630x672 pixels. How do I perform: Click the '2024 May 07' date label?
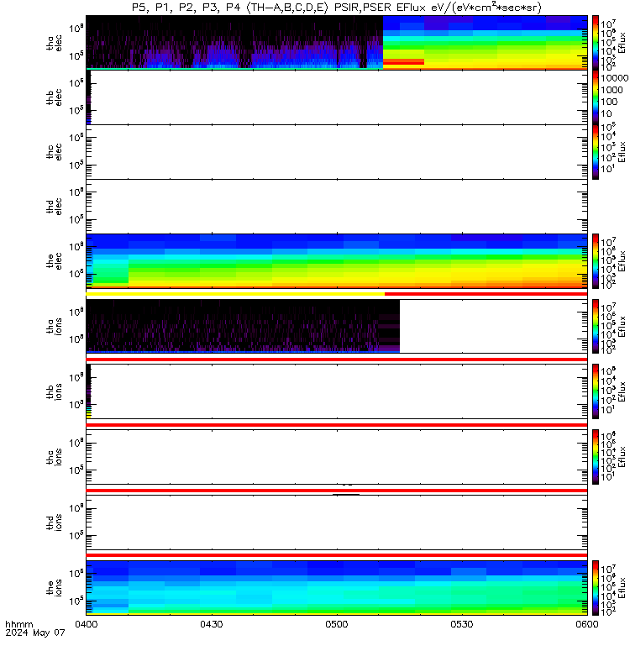[35, 633]
